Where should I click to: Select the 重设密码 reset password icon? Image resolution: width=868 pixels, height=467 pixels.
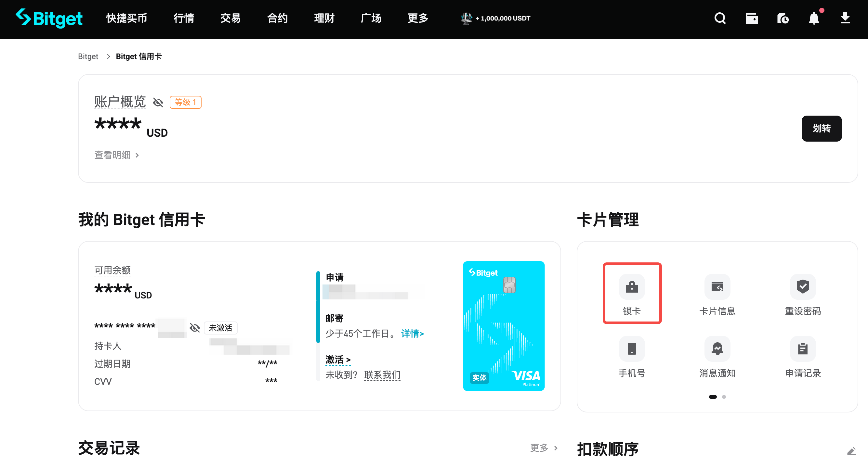[803, 287]
